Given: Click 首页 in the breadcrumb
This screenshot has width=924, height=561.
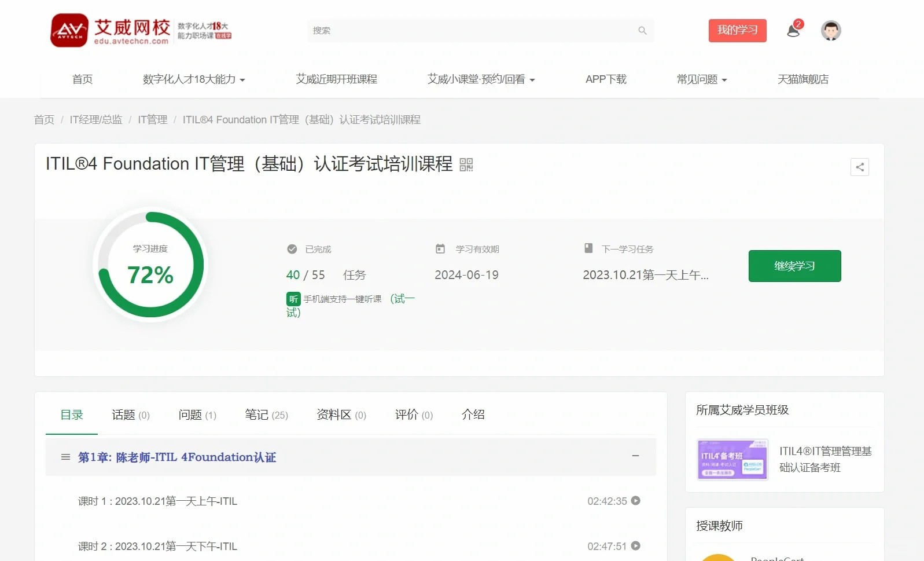Looking at the screenshot, I should [44, 120].
